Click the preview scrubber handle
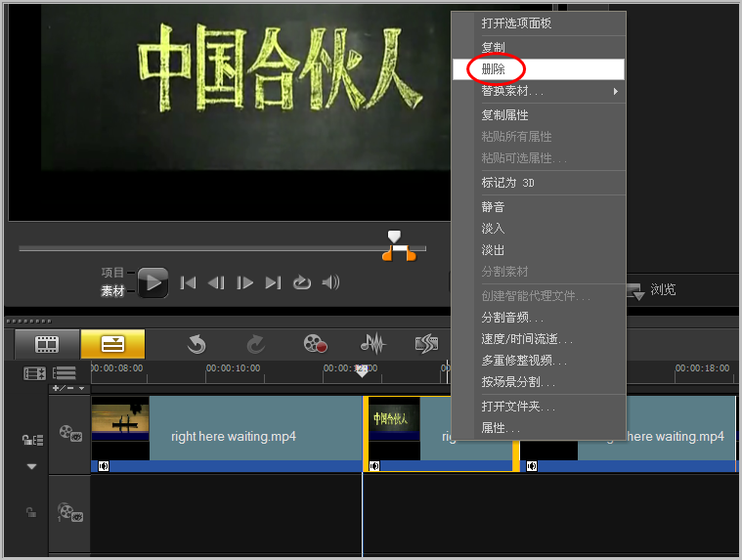Screen dimensions: 742x560 coord(394,237)
